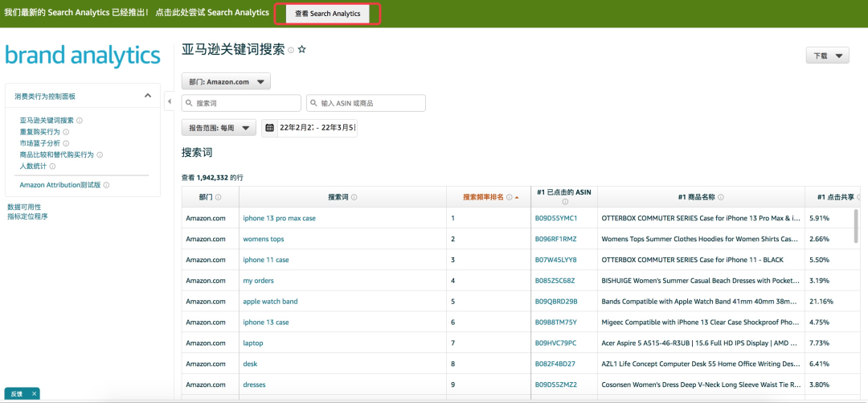Open ASIN B082F4BD27
The width and height of the screenshot is (868, 403).
[555, 364]
